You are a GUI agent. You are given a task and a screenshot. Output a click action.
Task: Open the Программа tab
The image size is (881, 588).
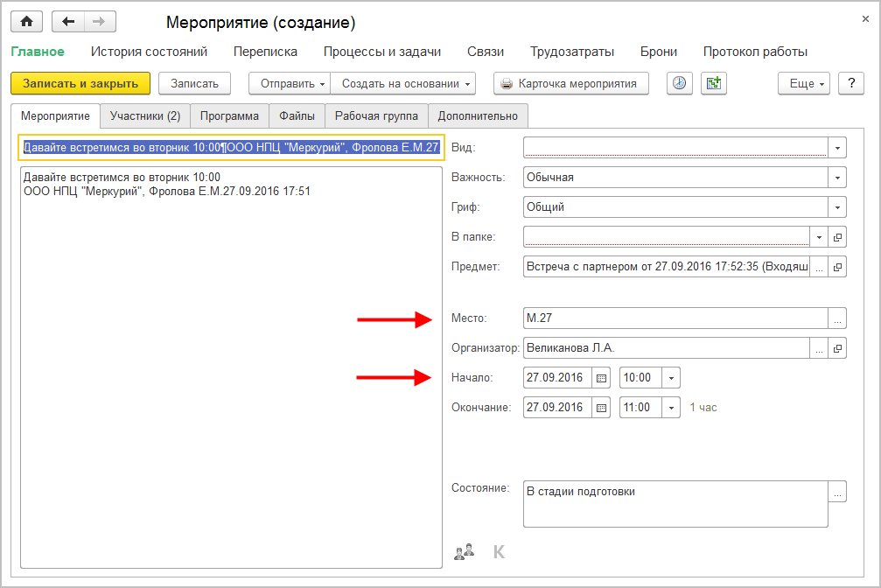(x=229, y=115)
